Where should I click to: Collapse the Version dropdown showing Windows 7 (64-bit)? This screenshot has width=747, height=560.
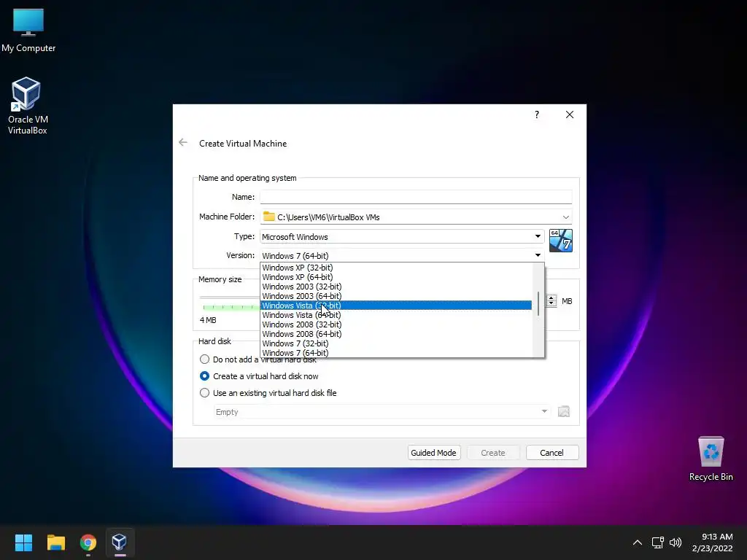pos(402,256)
